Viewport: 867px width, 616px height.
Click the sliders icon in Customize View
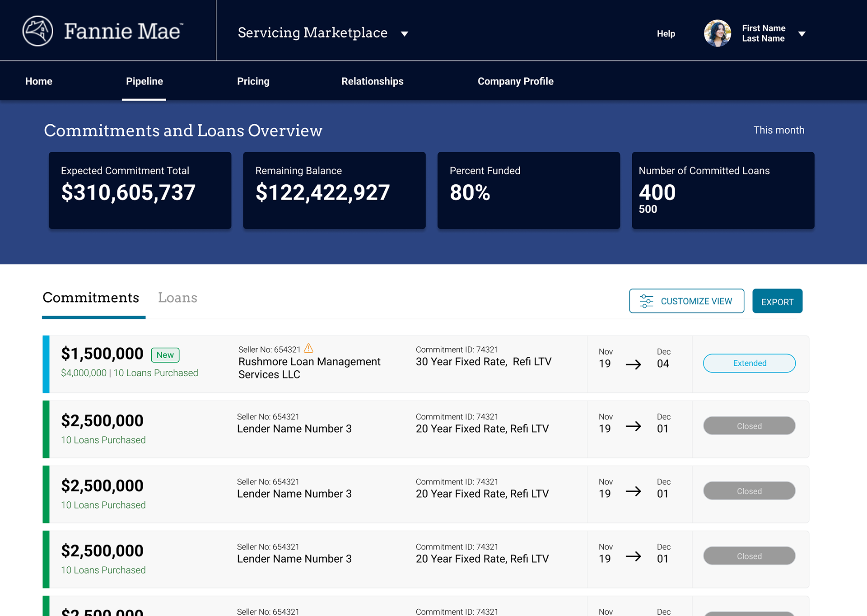tap(646, 301)
